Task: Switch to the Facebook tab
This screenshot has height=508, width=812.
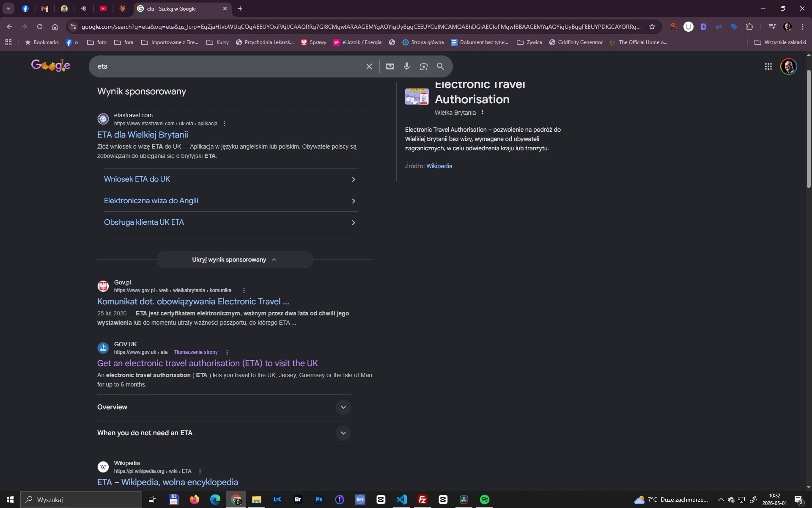Action: pos(25,8)
